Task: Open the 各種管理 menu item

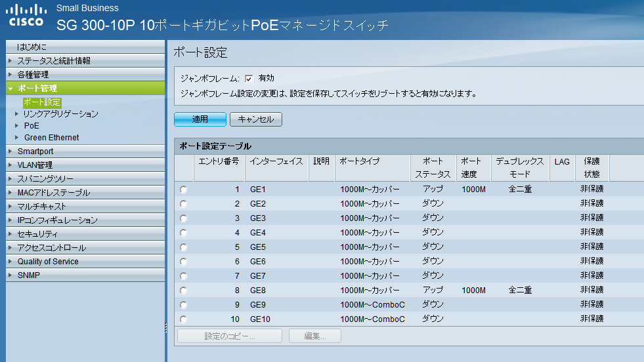Action: pos(85,74)
